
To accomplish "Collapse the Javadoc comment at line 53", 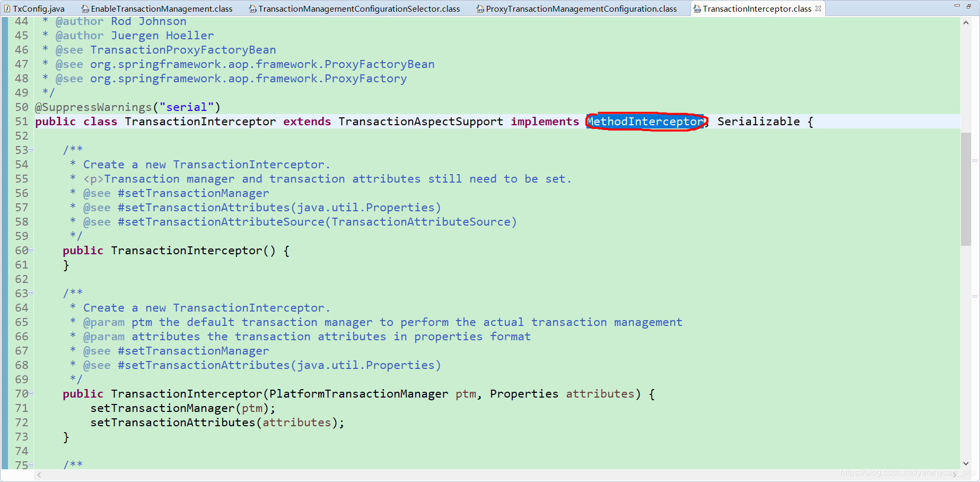I will pos(31,150).
